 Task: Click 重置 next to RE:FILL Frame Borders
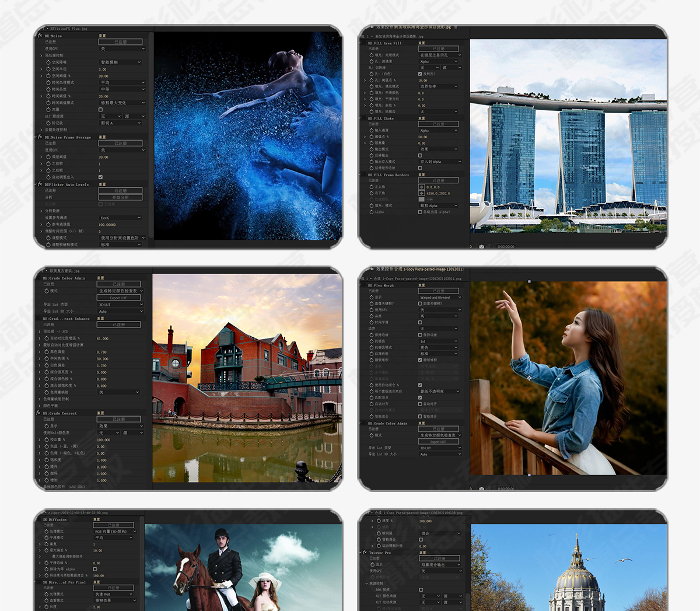pyautogui.click(x=422, y=174)
